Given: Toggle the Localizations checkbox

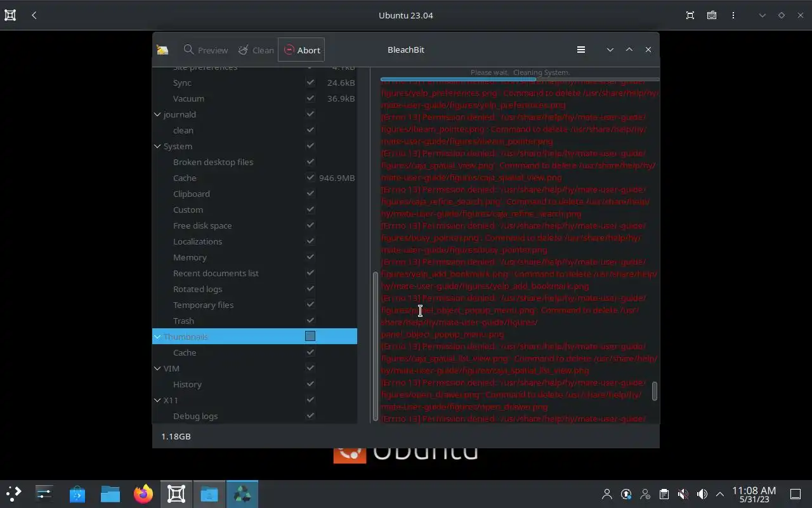Looking at the screenshot, I should pos(310,241).
